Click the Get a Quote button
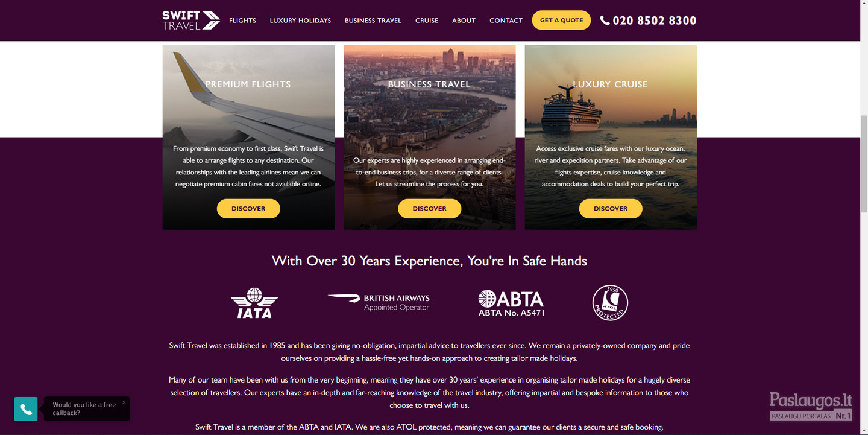 click(561, 20)
